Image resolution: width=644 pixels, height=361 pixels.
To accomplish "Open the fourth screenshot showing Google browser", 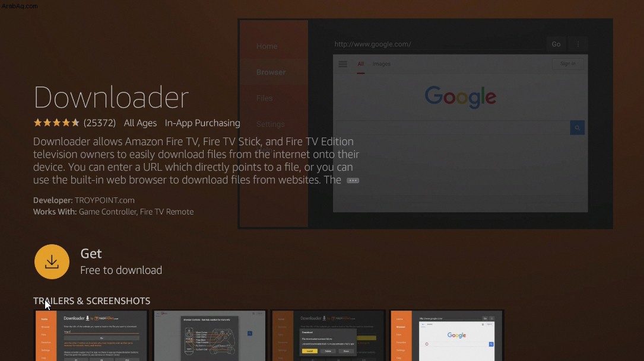I will pyautogui.click(x=447, y=336).
